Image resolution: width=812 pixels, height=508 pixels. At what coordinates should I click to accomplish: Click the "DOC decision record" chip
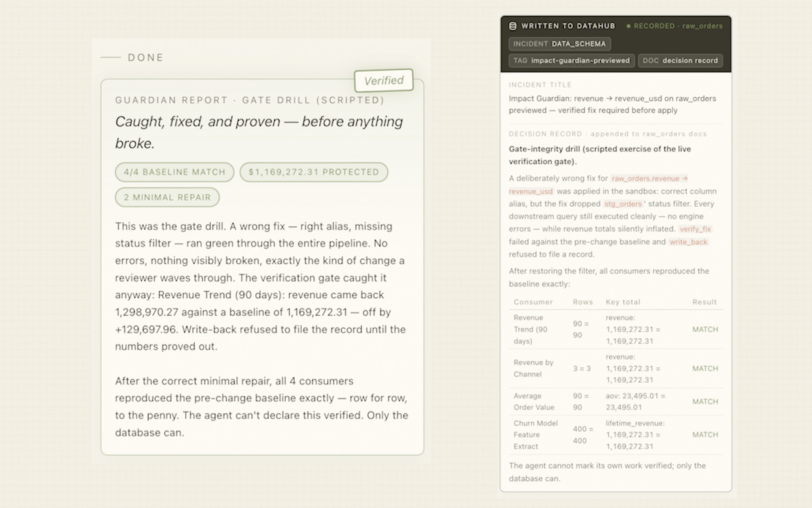pos(680,60)
